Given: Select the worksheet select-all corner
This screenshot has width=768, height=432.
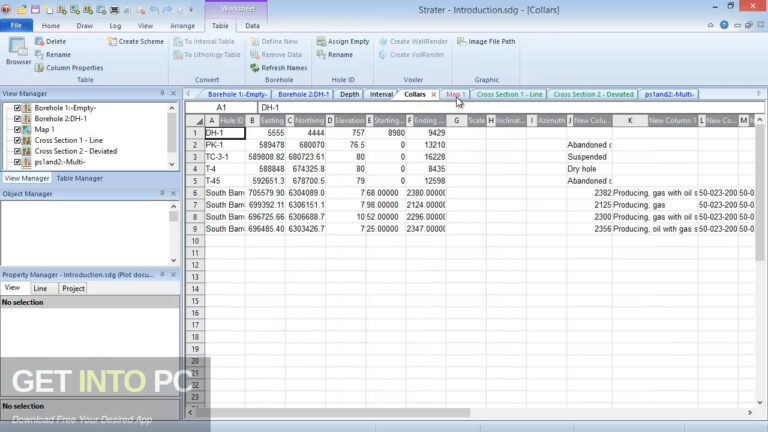Looking at the screenshot, I should [x=195, y=120].
